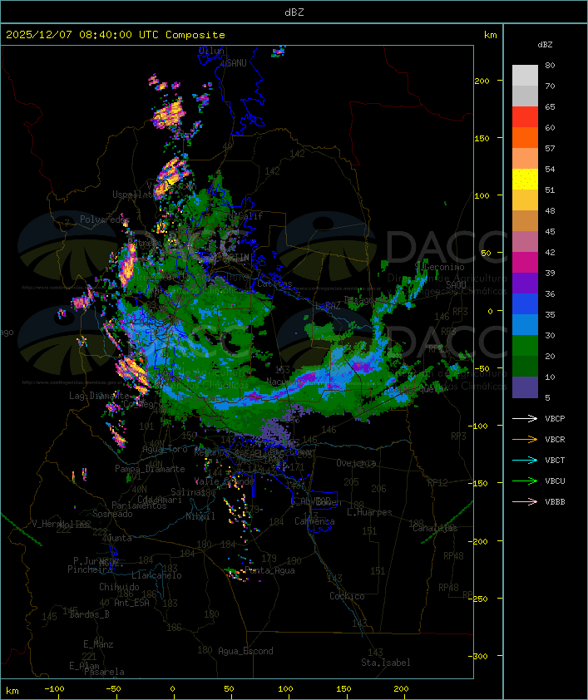Click the Bardas_B map label

89,614
